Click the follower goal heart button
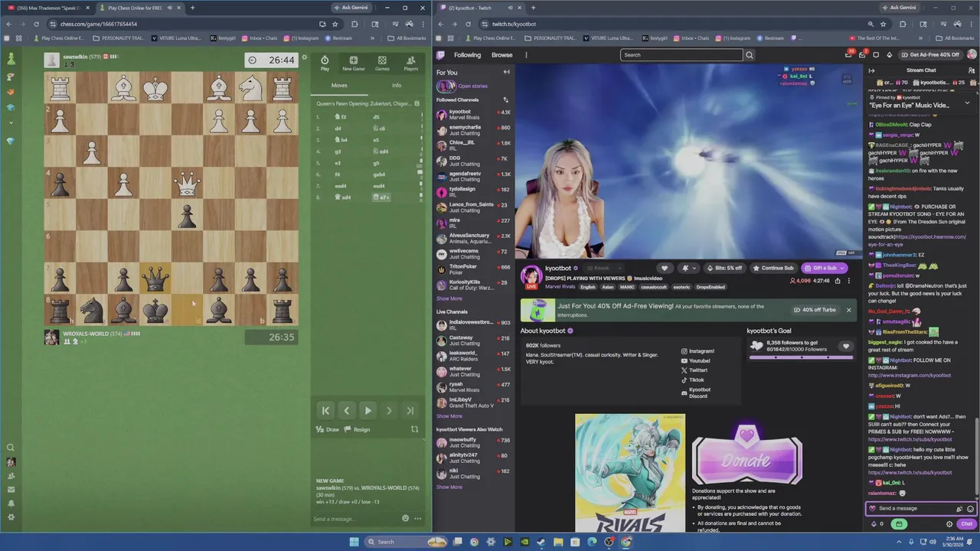This screenshot has width=980, height=551. coord(846,347)
